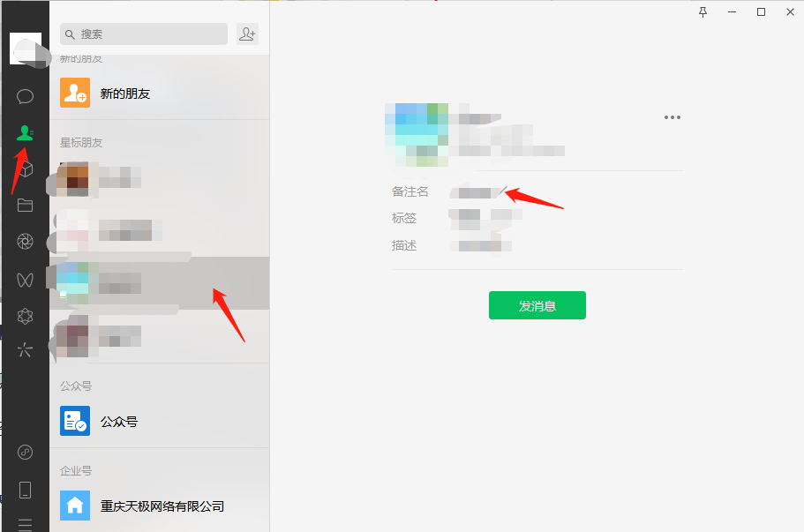Open the Channels butterfly icon

point(25,280)
